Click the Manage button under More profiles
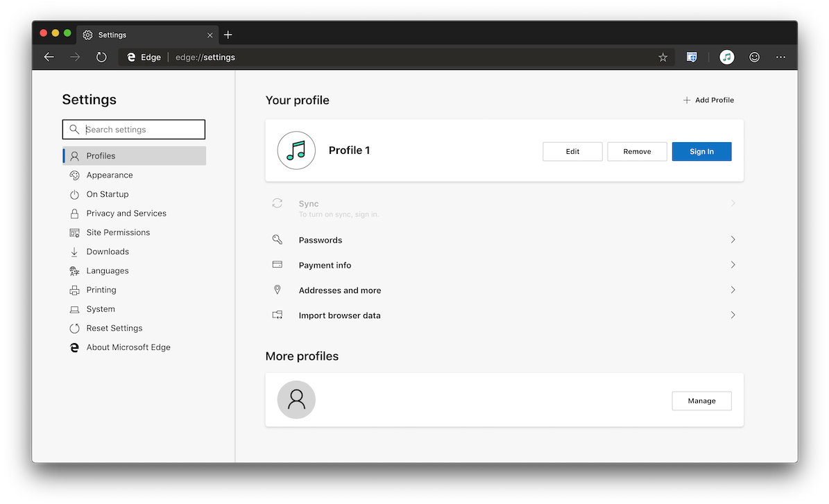829x504 pixels. click(701, 401)
